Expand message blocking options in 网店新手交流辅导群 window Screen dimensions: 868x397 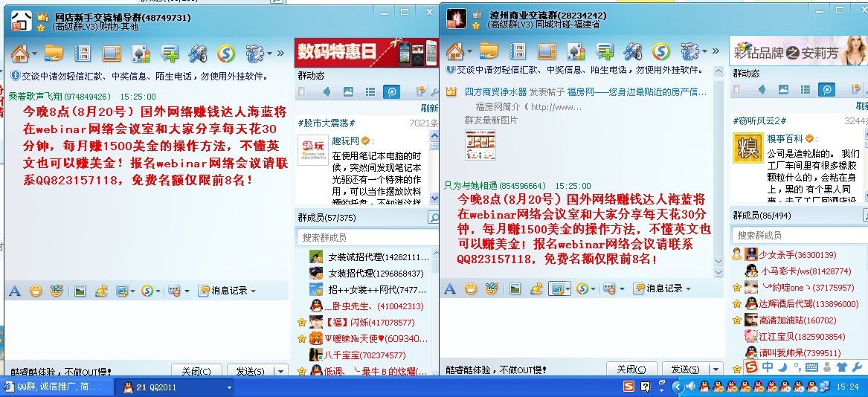point(187,291)
